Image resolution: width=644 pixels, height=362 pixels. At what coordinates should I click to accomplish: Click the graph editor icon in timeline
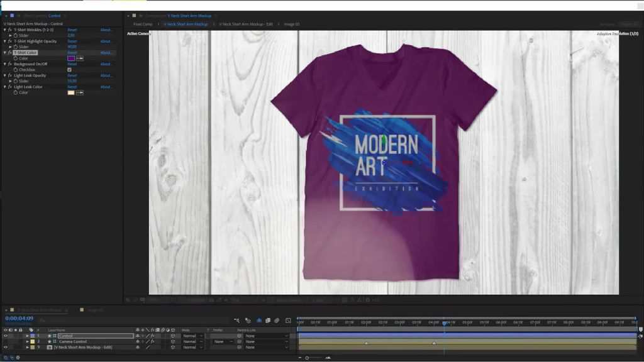click(x=288, y=321)
